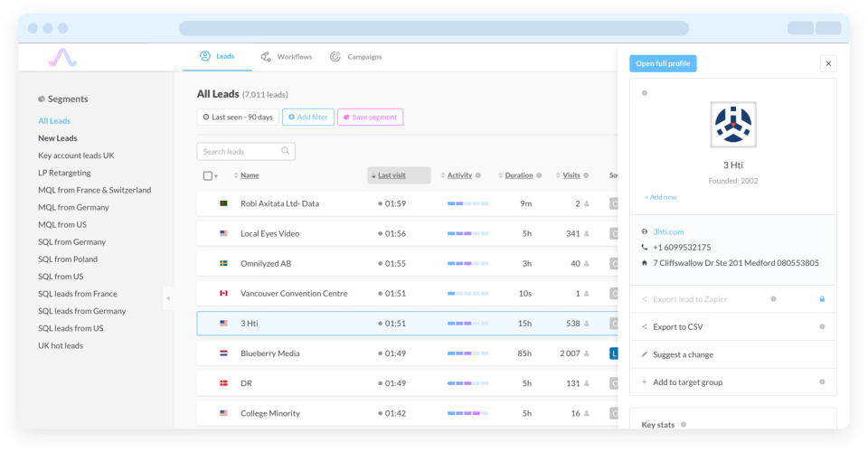This screenshot has width=868, height=452.
Task: Select MQL from France & Switzerland
Action: point(95,190)
